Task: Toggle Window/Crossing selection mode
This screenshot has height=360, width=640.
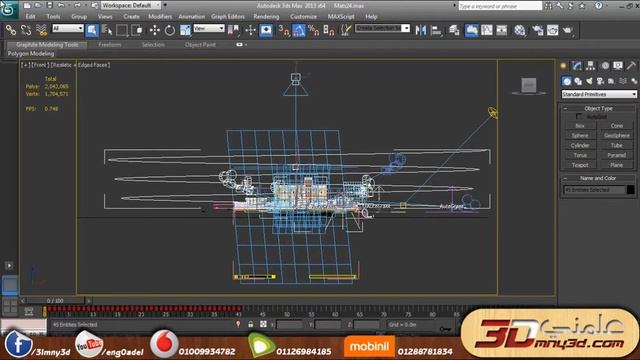Action: pyautogui.click(x=137, y=30)
